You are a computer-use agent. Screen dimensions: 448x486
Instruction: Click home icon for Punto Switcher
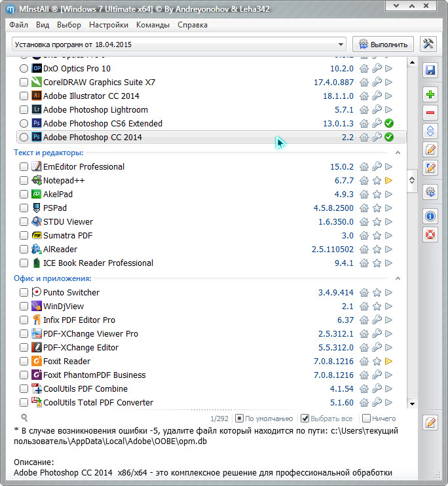(364, 292)
